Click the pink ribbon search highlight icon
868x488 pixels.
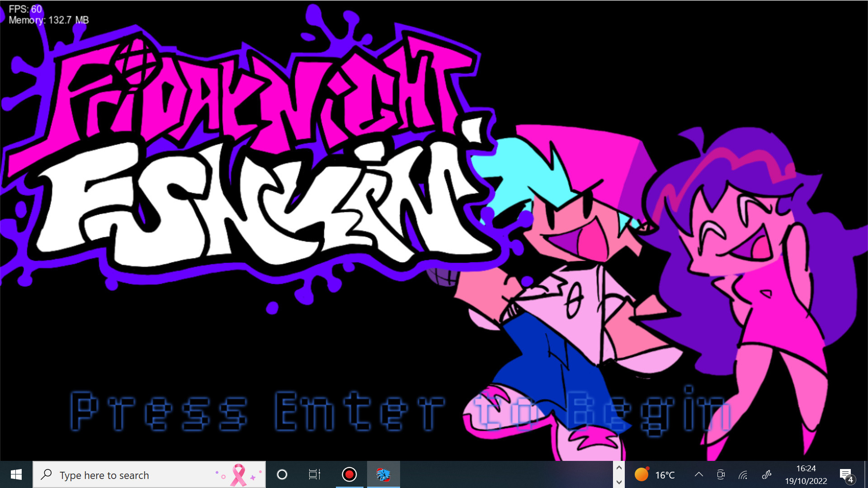pos(239,475)
